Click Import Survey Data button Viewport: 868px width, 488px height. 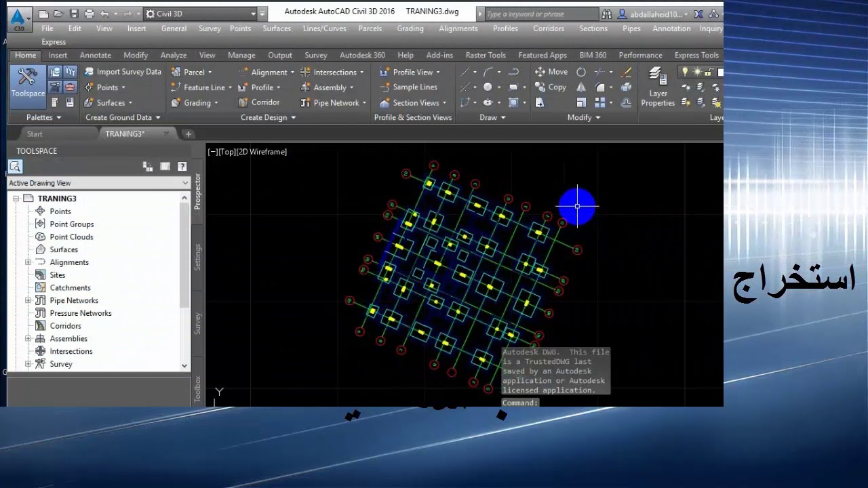pos(123,72)
